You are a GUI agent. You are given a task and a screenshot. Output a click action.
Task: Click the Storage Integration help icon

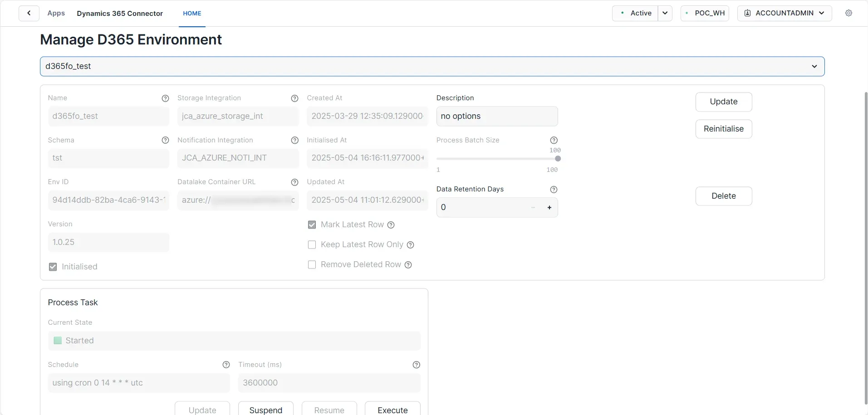coord(294,98)
